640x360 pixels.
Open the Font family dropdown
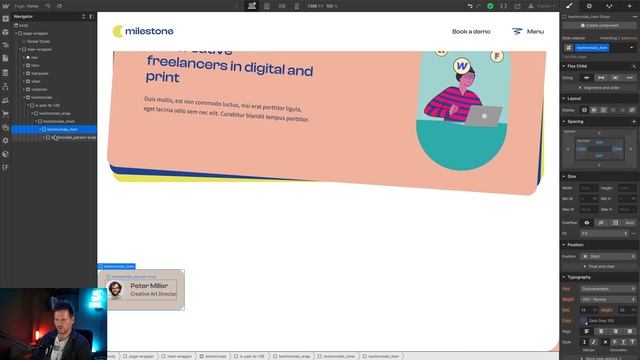pyautogui.click(x=608, y=289)
